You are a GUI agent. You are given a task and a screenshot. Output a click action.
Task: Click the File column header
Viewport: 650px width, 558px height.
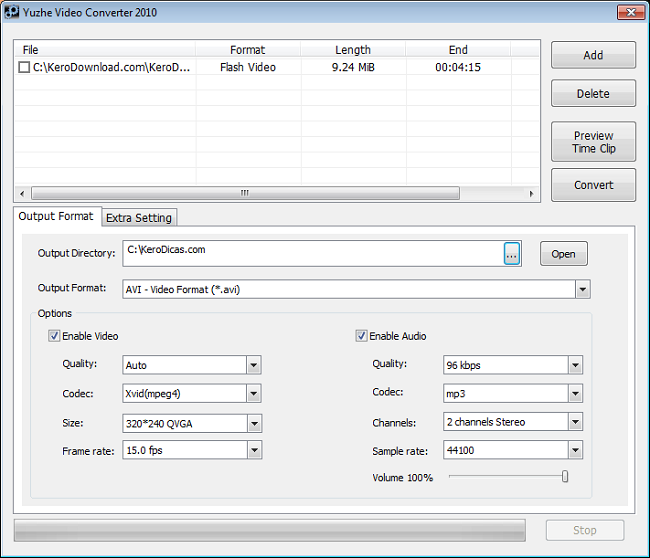click(x=105, y=50)
